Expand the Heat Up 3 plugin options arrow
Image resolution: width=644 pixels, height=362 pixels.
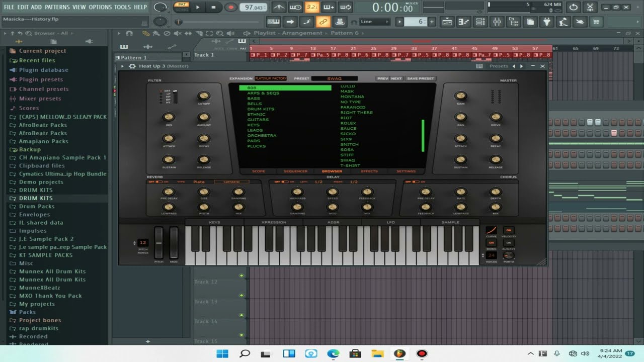pos(122,66)
